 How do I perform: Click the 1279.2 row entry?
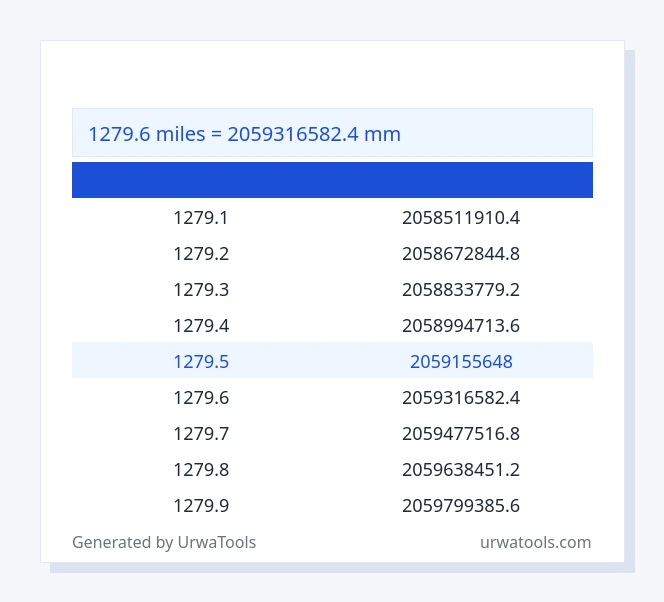[201, 254]
